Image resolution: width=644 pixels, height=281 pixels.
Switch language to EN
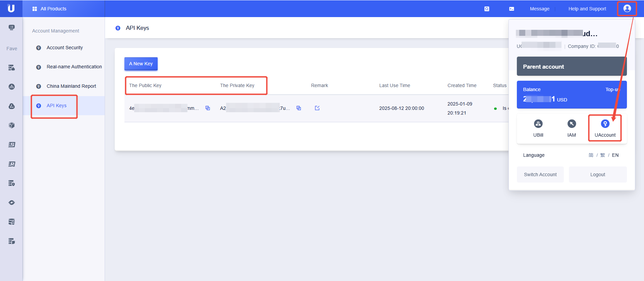pyautogui.click(x=615, y=155)
